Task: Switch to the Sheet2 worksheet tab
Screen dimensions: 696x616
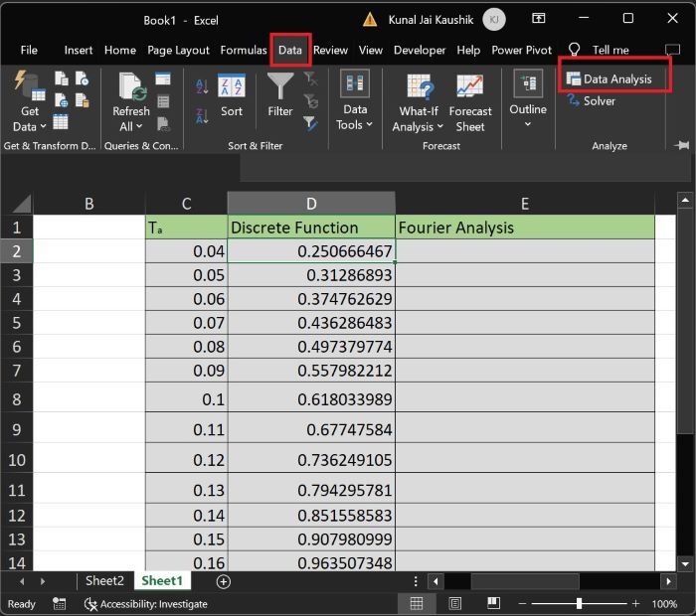Action: tap(104, 581)
